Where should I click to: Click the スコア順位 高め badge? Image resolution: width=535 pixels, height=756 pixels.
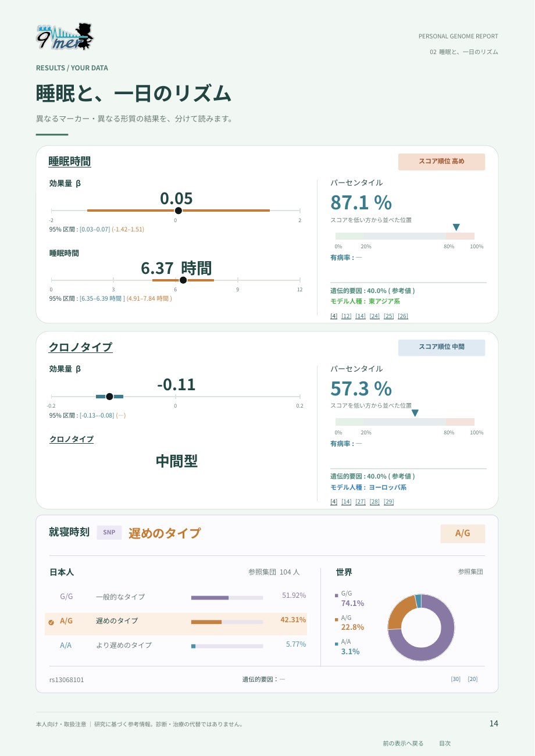coord(441,162)
